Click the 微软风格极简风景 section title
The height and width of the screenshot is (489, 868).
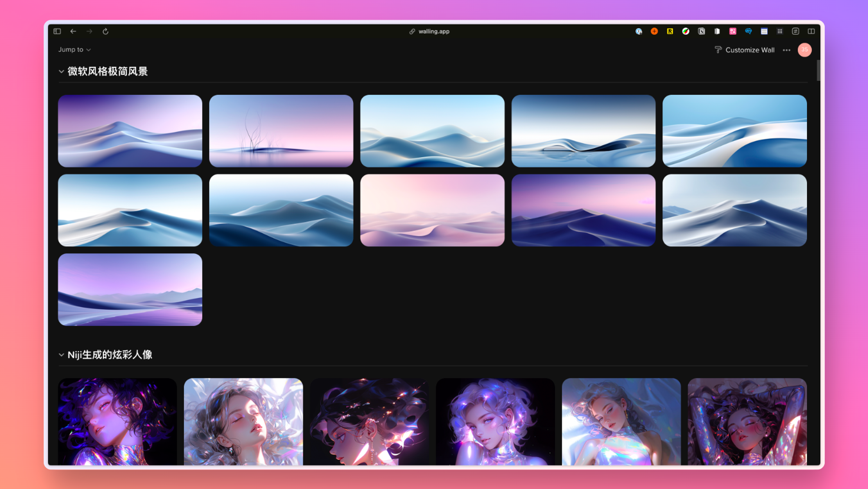click(x=108, y=71)
